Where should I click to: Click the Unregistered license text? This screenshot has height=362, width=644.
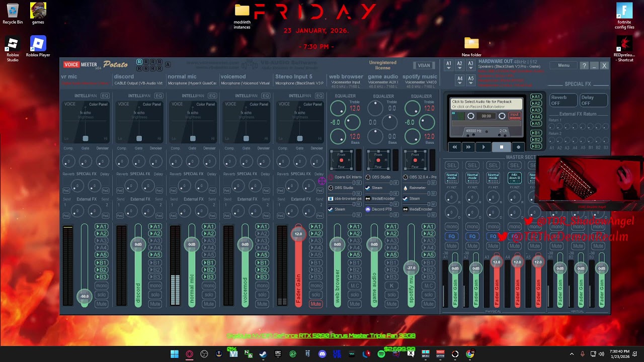tap(383, 65)
